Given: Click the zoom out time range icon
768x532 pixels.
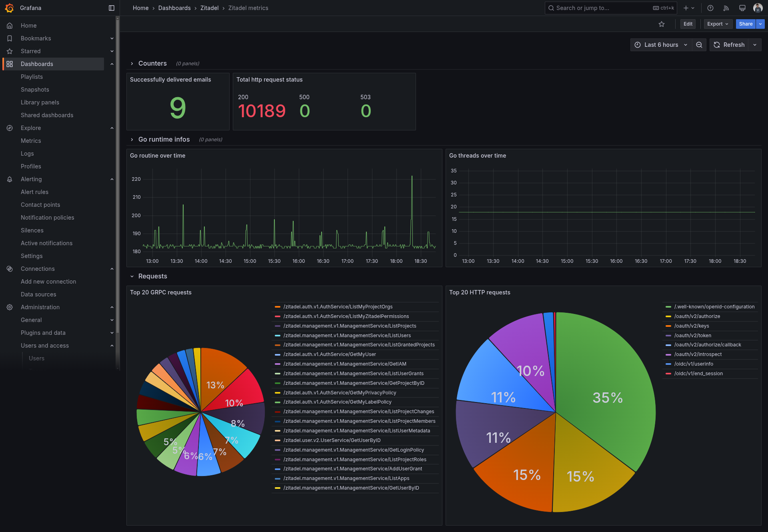Looking at the screenshot, I should pos(699,45).
